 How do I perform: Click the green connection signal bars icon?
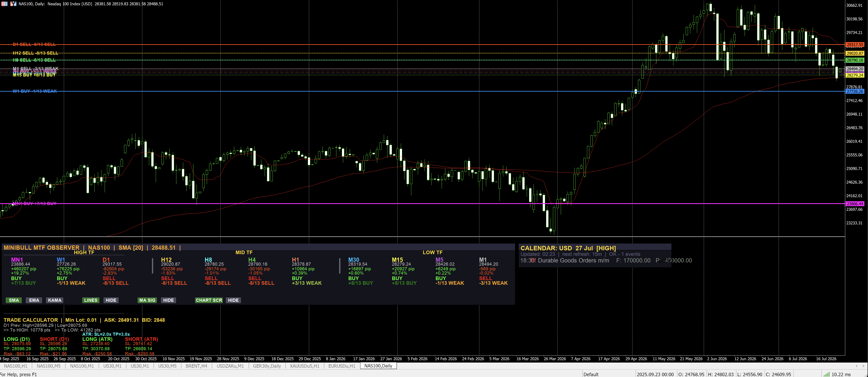pyautogui.click(x=827, y=374)
